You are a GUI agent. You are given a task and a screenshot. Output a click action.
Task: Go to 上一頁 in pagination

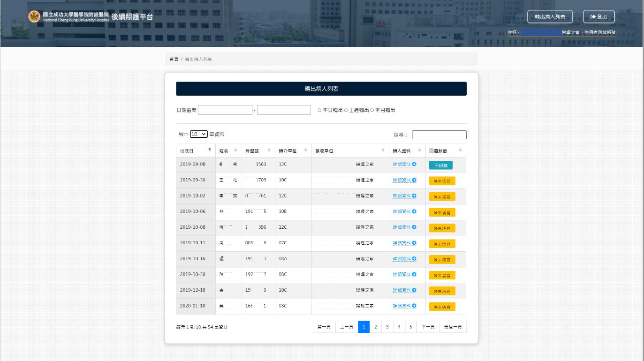point(347,327)
